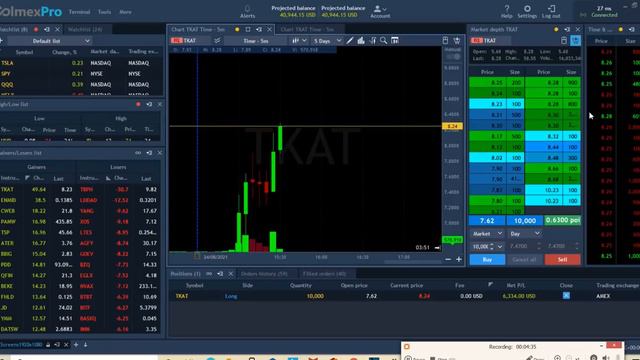640x360 pixels.
Task: Click the highlighted blue icon in Market depth toolbar
Action: click(x=576, y=40)
